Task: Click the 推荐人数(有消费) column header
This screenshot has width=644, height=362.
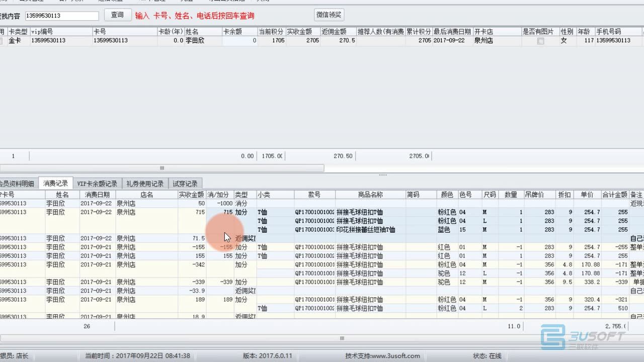Action: [380, 32]
